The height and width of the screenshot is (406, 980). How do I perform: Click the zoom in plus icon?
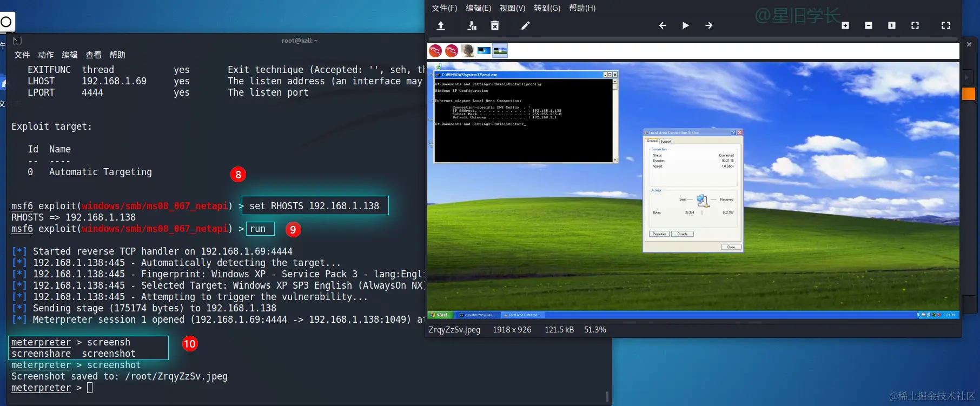click(x=845, y=25)
